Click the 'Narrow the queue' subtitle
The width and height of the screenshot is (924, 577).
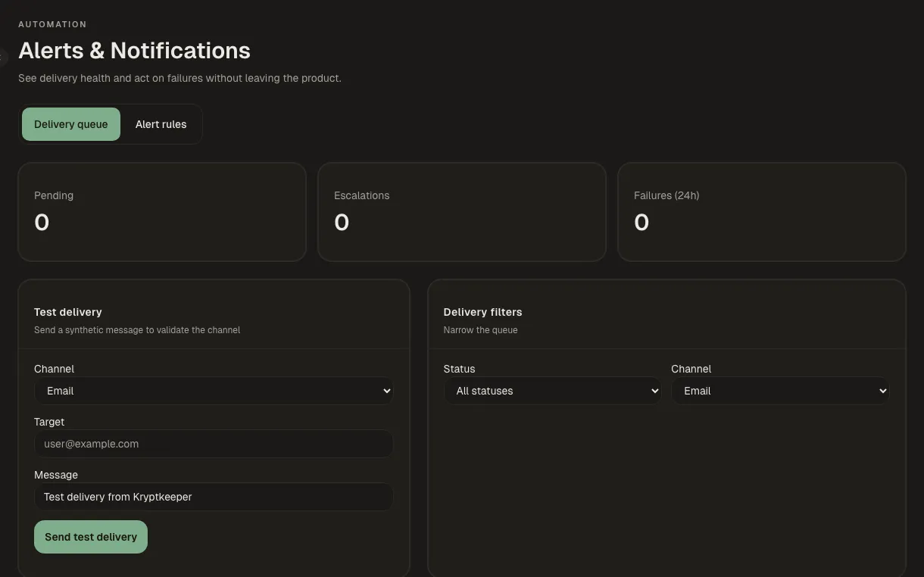(480, 330)
